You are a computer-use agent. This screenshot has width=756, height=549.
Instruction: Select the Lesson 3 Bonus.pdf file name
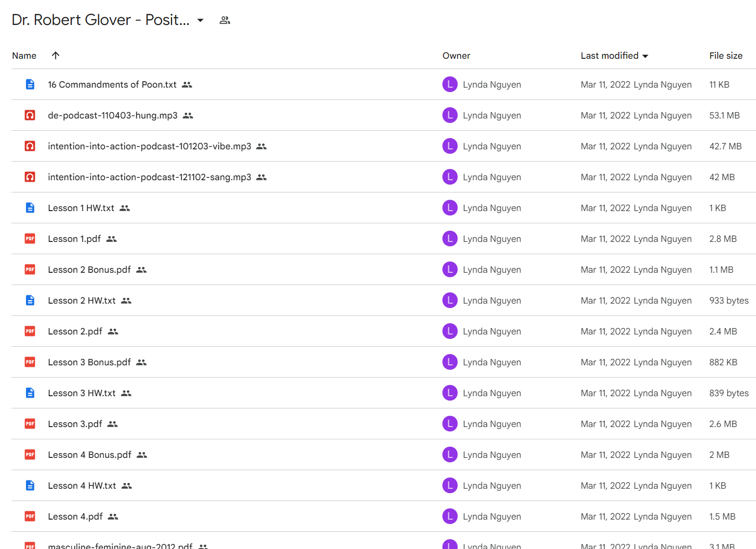[x=90, y=362]
